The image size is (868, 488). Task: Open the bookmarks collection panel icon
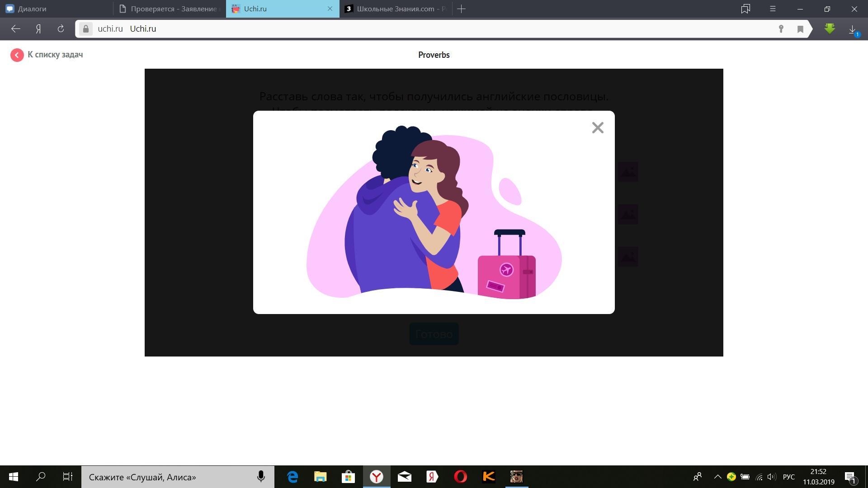[745, 9]
